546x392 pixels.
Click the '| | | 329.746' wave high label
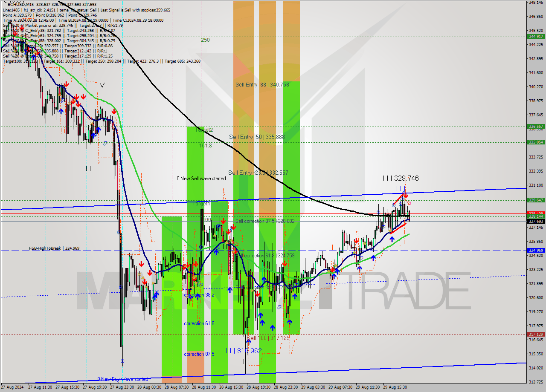[x=401, y=178]
